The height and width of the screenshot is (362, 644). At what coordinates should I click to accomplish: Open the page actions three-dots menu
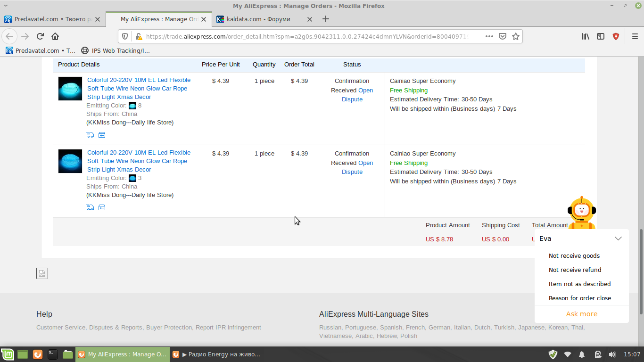tap(489, 36)
